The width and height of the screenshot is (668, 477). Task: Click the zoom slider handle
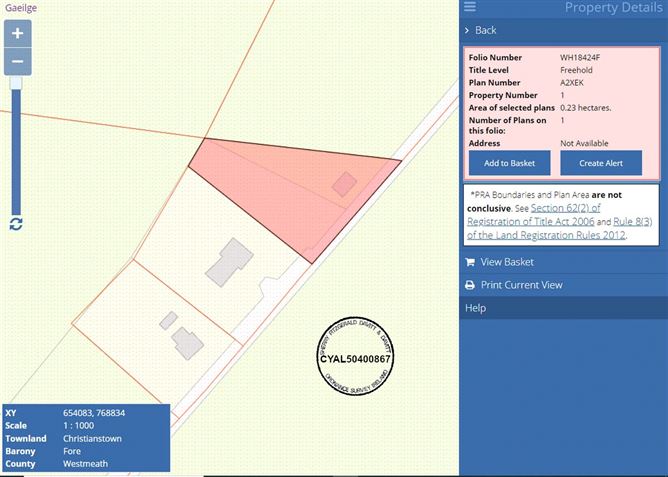[17, 81]
